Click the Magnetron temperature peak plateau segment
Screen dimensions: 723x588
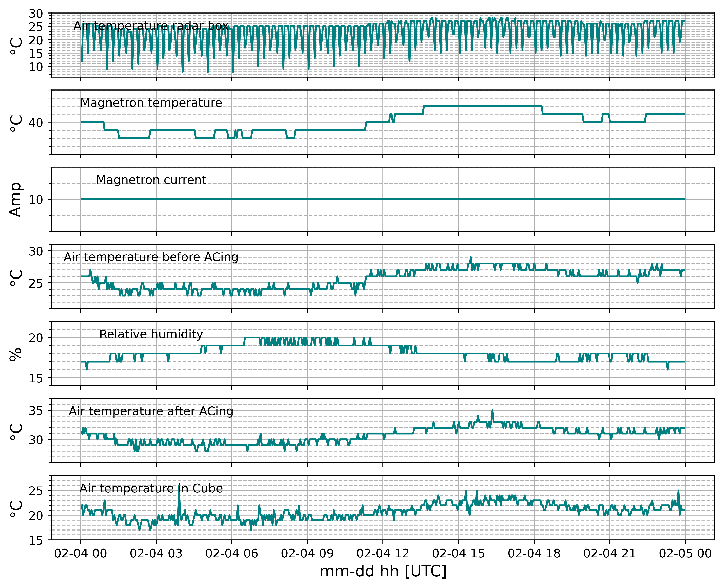point(483,106)
